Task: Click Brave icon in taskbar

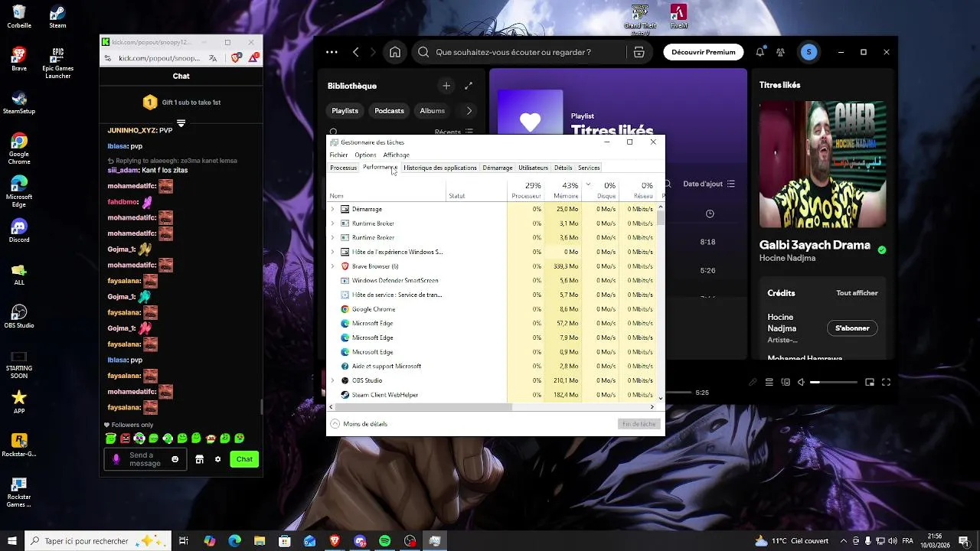Action: point(335,541)
